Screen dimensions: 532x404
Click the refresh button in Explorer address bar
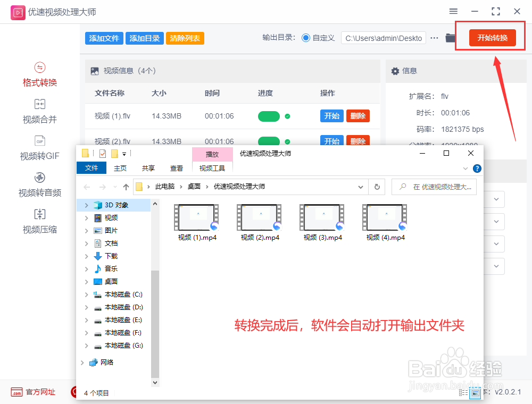coord(377,187)
